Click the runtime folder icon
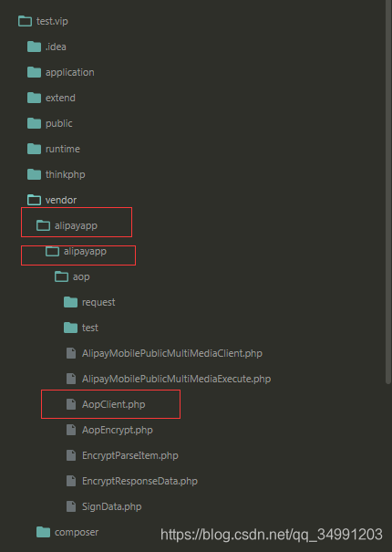This screenshot has height=552, width=392. point(34,149)
